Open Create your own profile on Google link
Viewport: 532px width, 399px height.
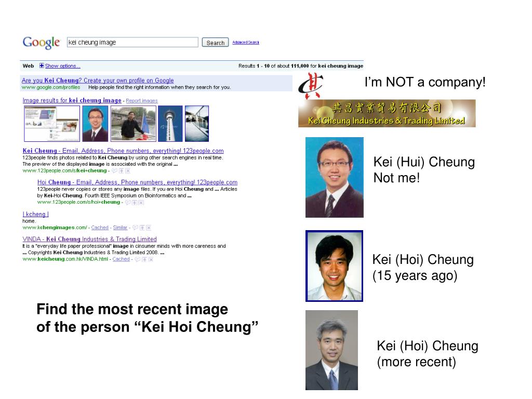pyautogui.click(x=98, y=81)
